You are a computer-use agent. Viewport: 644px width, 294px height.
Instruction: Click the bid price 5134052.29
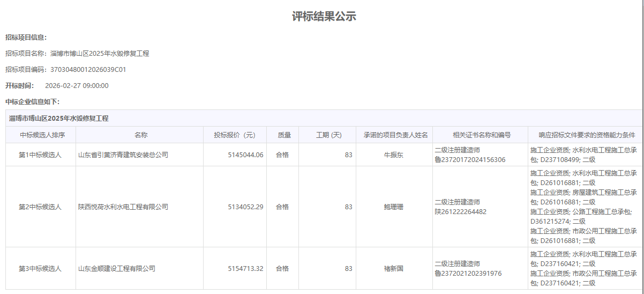[x=245, y=207]
